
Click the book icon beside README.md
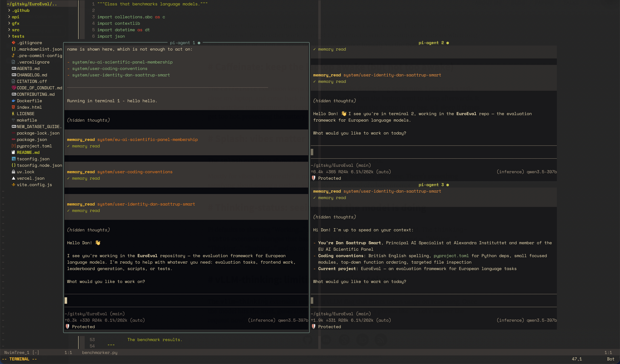13,152
